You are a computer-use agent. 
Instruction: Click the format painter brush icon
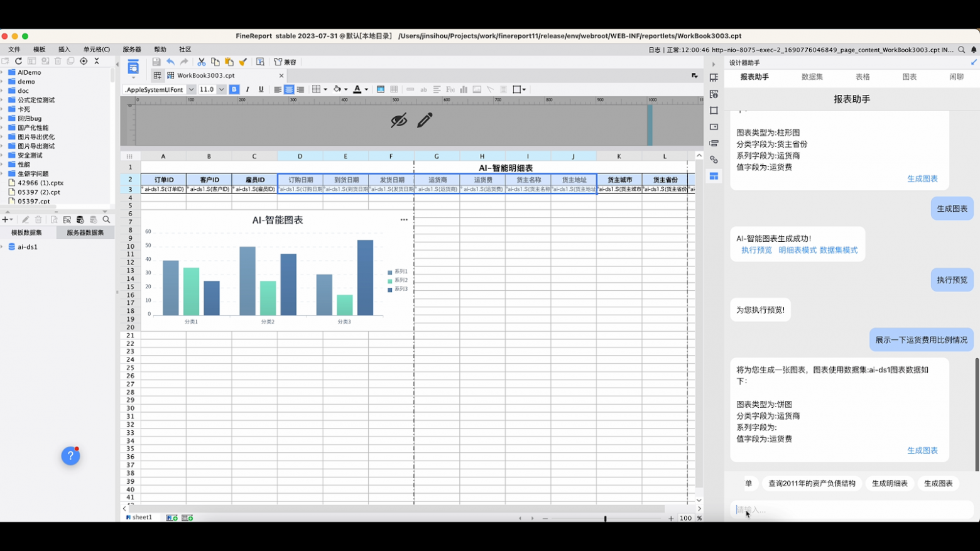243,62
